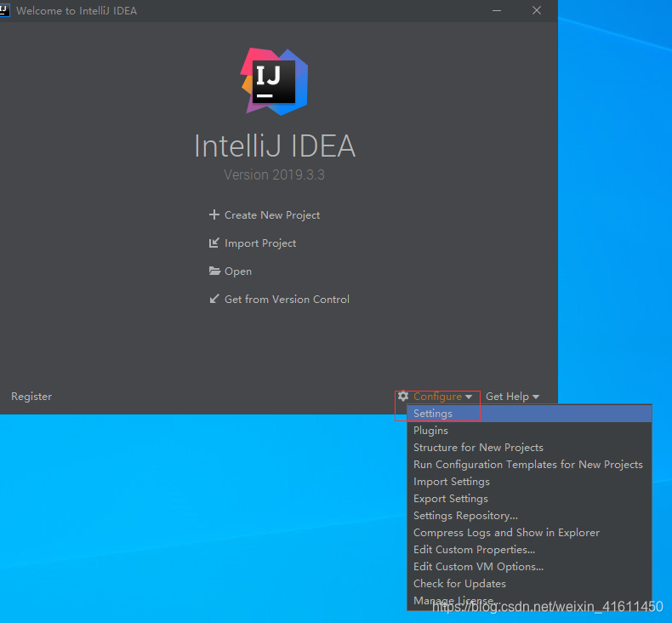This screenshot has height=623, width=672.
Task: Click the arrow icon beside Get from Version Control
Action: point(214,299)
